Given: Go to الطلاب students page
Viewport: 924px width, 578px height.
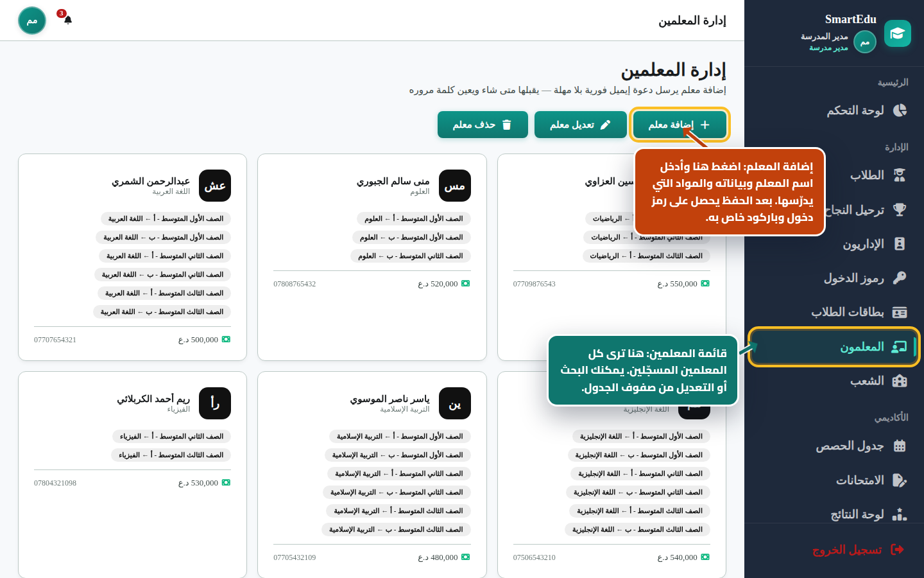Looking at the screenshot, I should [x=834, y=175].
